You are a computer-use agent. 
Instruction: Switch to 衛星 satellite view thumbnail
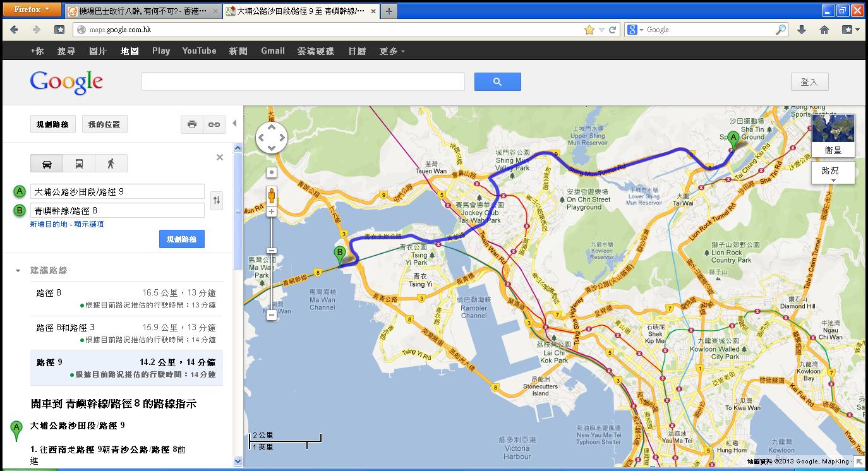click(x=833, y=135)
